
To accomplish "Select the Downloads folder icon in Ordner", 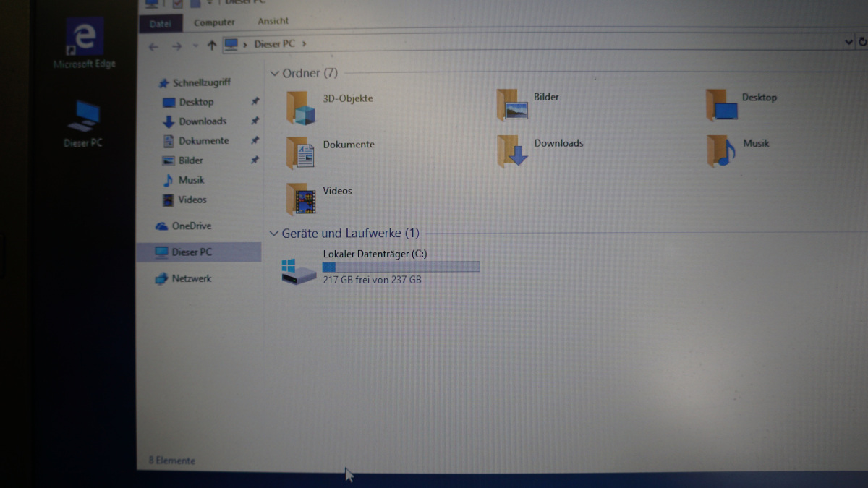I will (x=512, y=150).
